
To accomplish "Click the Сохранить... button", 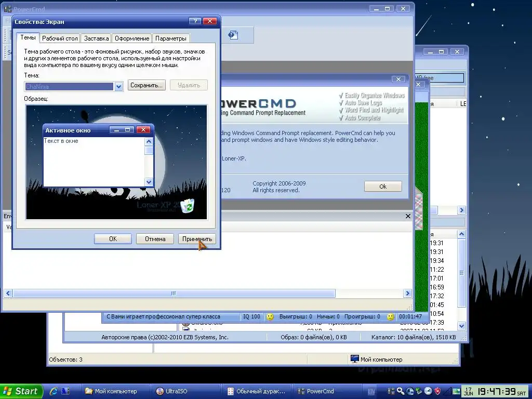I will (147, 85).
